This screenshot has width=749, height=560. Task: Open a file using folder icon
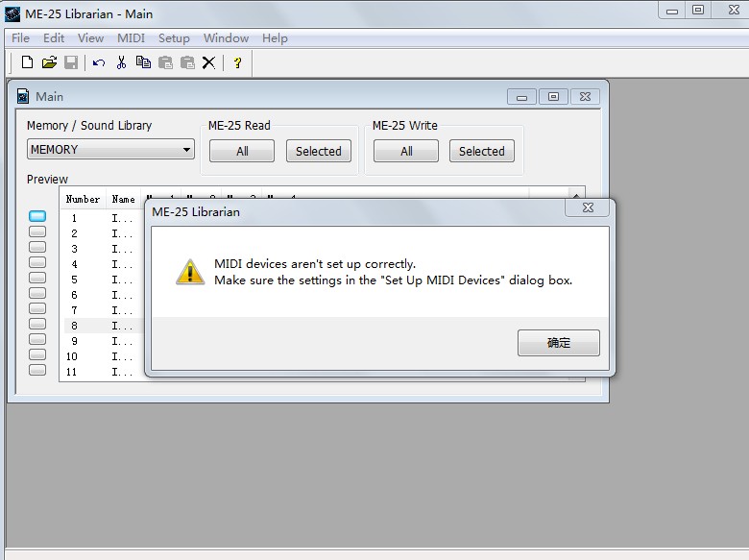[49, 62]
